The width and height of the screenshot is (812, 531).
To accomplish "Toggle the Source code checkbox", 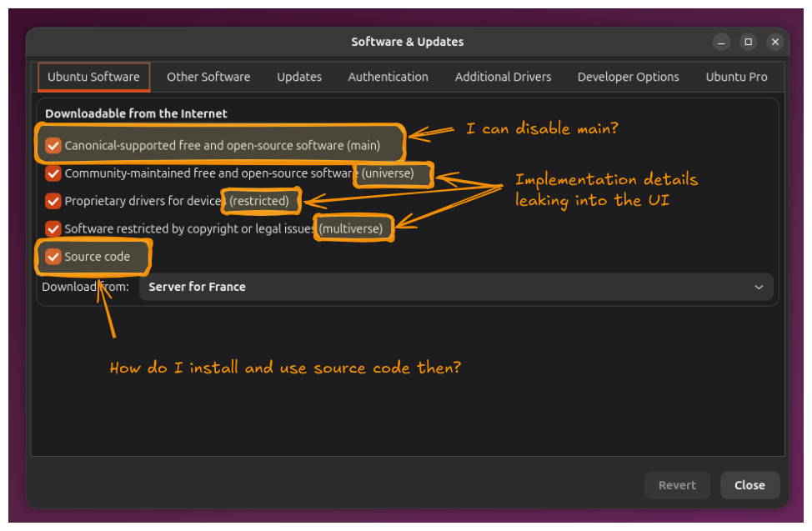I will (x=53, y=257).
